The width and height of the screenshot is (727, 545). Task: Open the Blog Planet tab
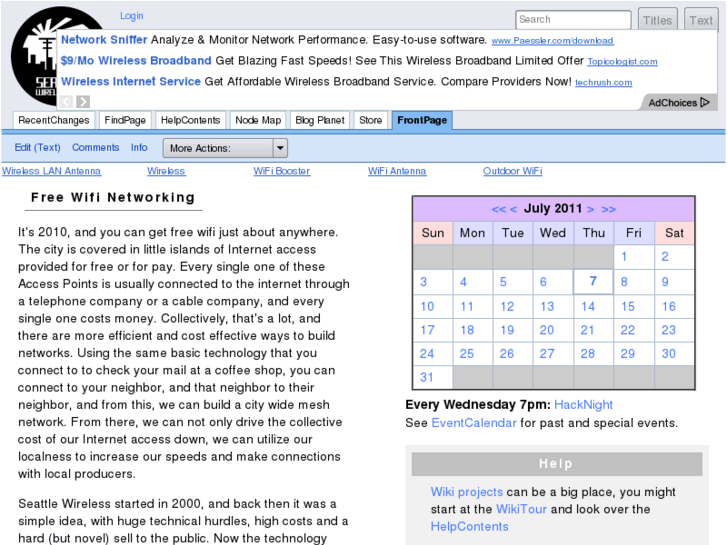[x=320, y=120]
